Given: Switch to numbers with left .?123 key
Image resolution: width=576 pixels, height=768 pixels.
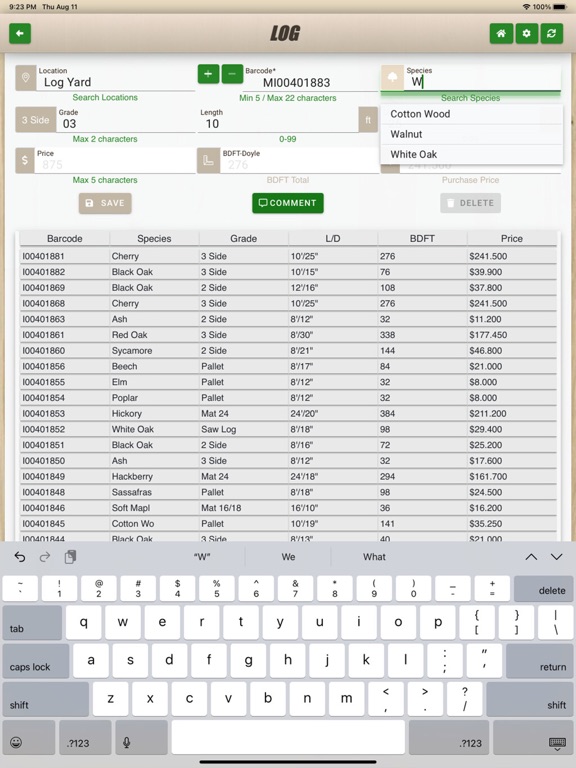Looking at the screenshot, I should point(85,737).
